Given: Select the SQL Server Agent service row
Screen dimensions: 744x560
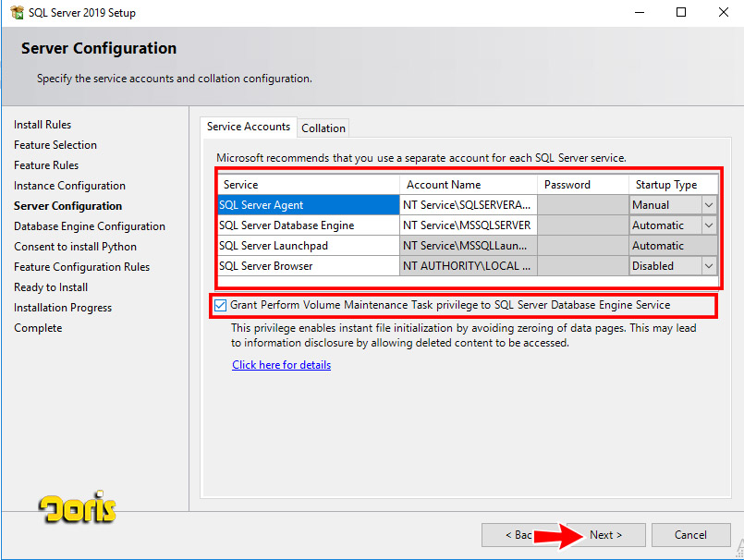Looking at the screenshot, I should point(309,205).
